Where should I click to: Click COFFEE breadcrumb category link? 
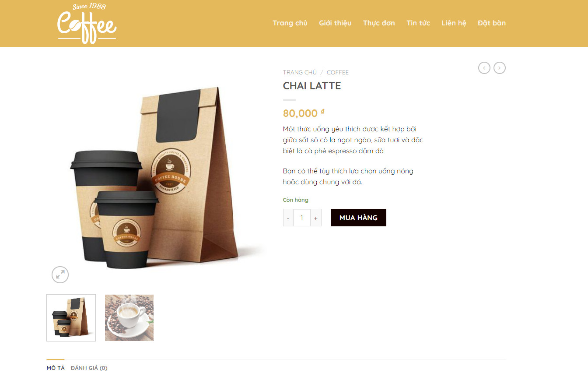tap(338, 72)
